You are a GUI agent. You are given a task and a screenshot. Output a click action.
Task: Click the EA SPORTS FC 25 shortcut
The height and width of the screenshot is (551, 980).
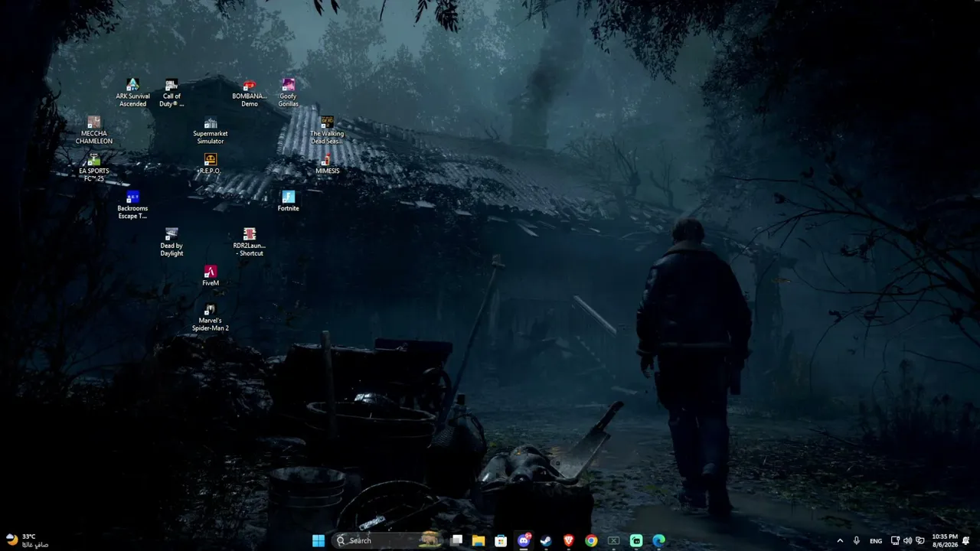(93, 168)
